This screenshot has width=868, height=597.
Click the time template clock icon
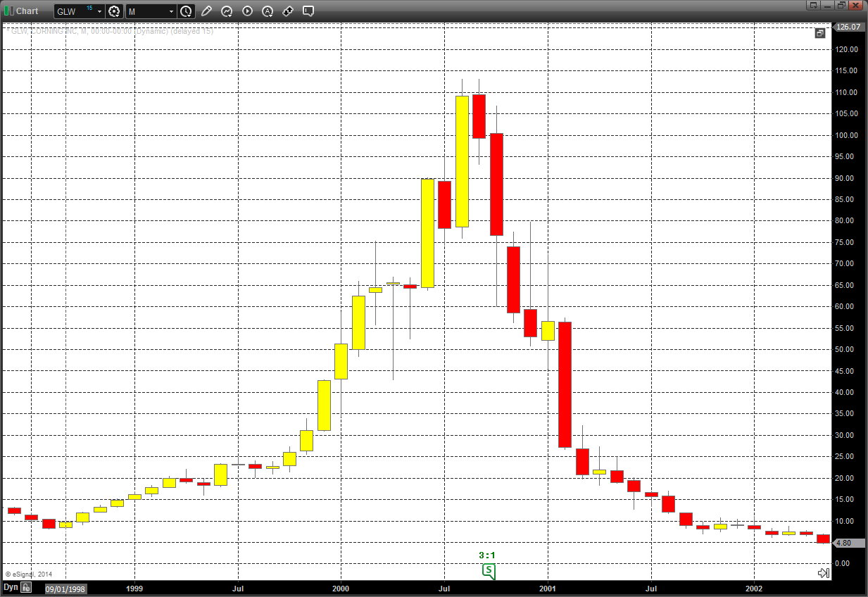pyautogui.click(x=186, y=11)
